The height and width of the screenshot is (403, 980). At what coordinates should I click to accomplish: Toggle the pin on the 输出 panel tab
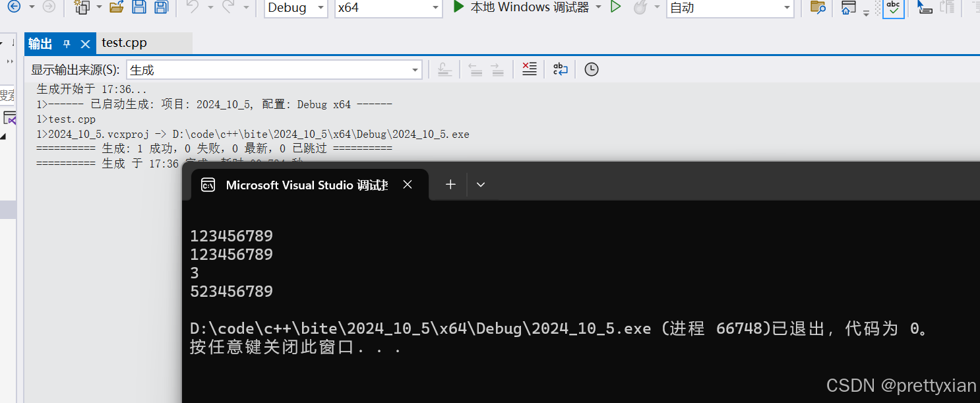[x=67, y=44]
